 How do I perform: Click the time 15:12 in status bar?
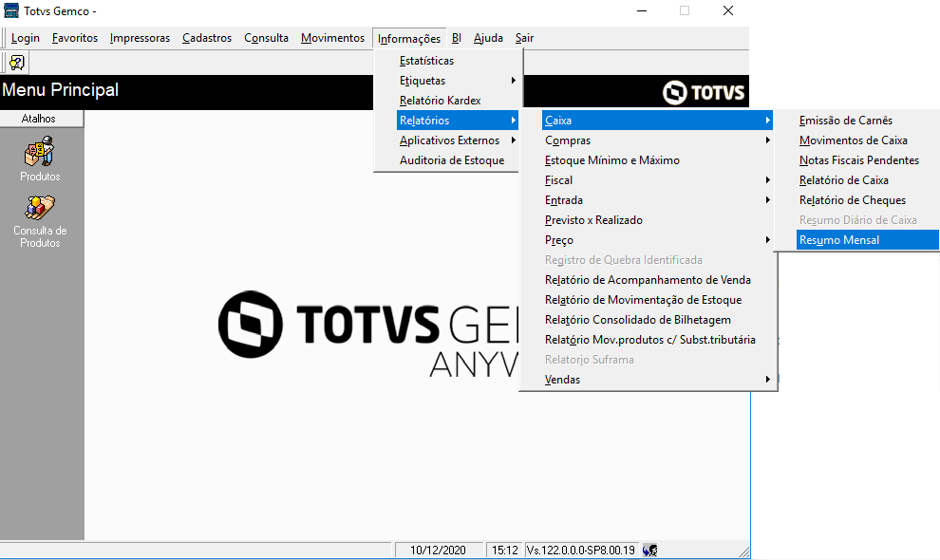click(505, 550)
